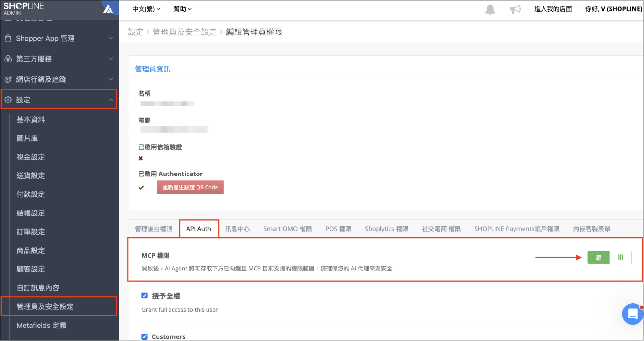This screenshot has height=341, width=644.
Task: Open 送貨設定 in the sidebar
Action: coord(31,176)
